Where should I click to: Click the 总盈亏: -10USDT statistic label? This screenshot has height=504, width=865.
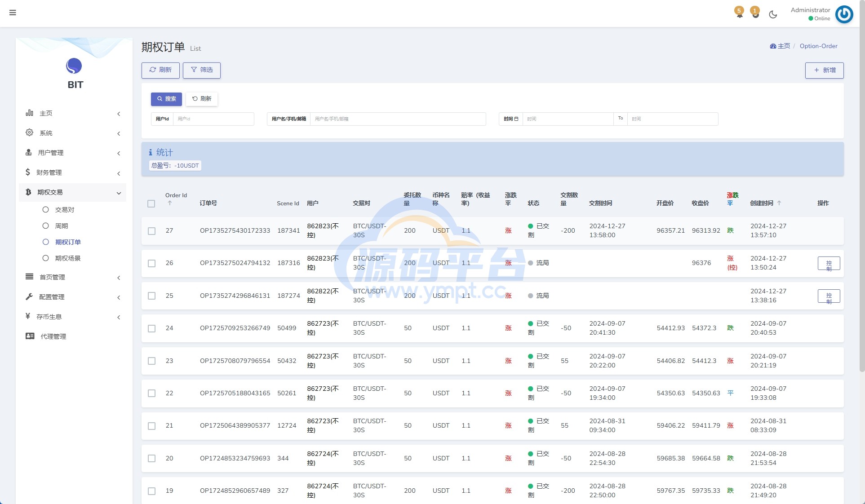(175, 166)
